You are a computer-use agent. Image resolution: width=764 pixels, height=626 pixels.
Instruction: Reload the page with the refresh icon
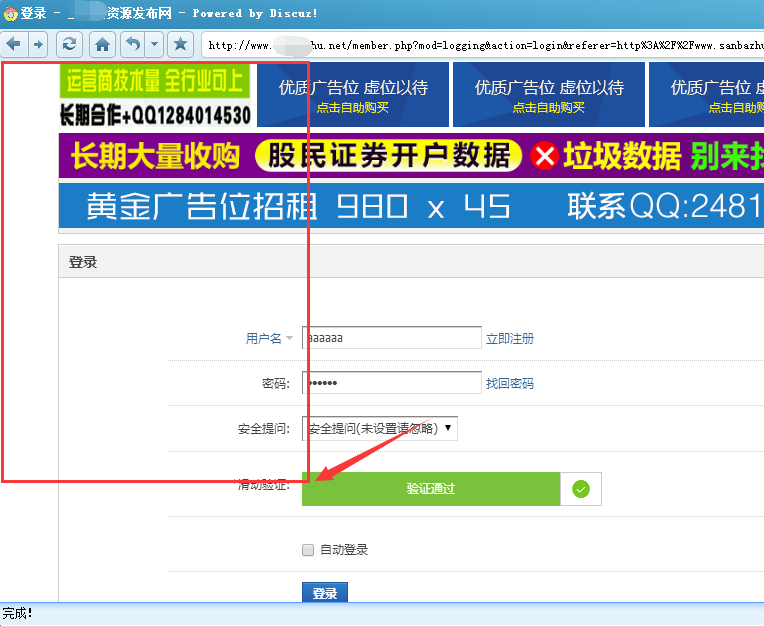click(69, 44)
